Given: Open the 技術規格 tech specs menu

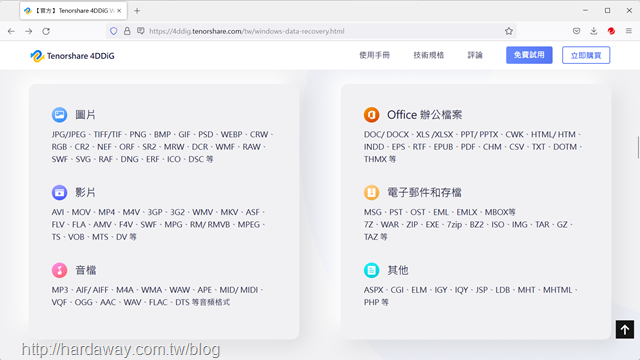Looking at the screenshot, I should click(x=429, y=55).
